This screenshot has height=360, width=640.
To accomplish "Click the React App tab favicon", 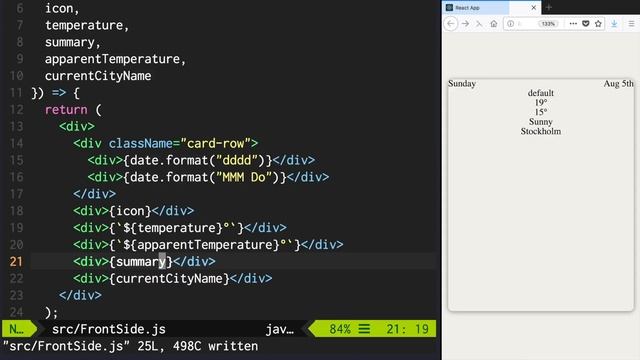I will (x=449, y=8).
